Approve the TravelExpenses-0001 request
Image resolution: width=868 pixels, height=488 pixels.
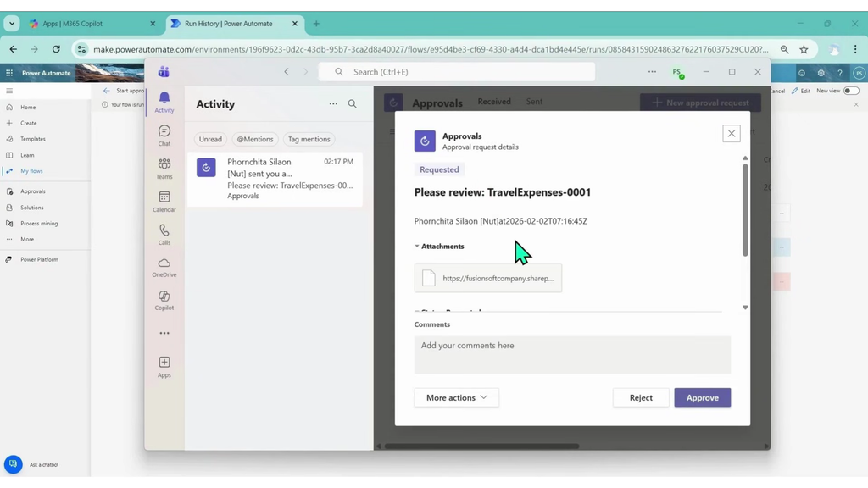pyautogui.click(x=703, y=397)
